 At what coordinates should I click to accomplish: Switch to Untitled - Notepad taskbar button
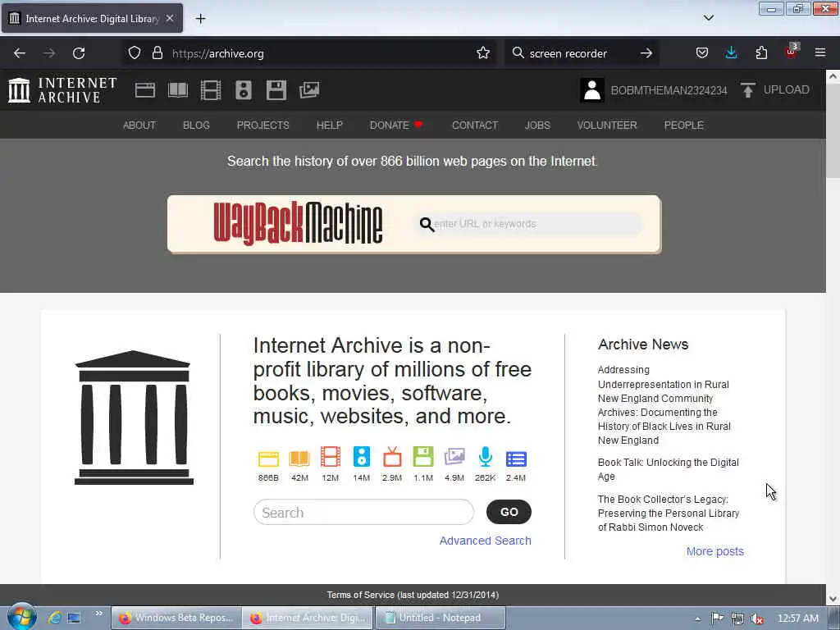[440, 619]
